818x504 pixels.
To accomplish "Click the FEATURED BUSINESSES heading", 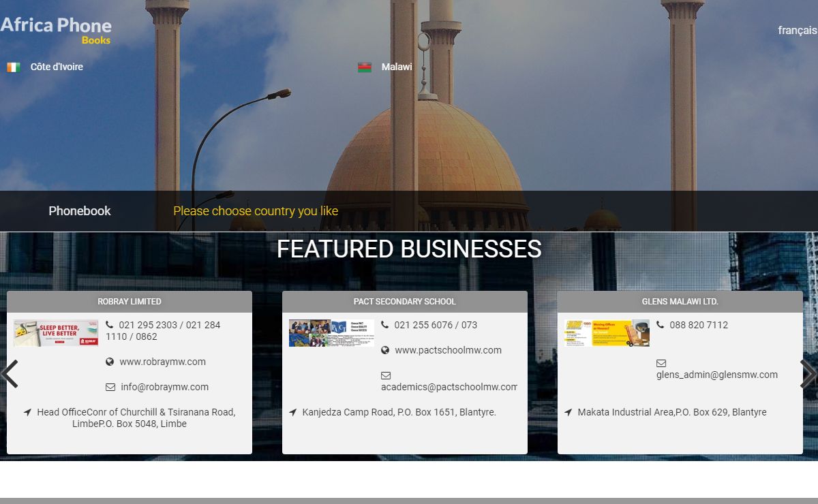I will (409, 249).
